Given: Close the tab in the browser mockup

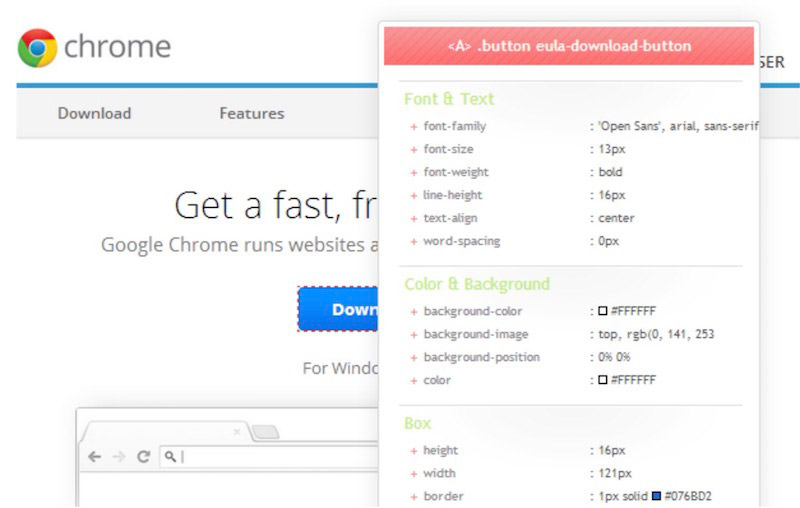Looking at the screenshot, I should (x=236, y=432).
